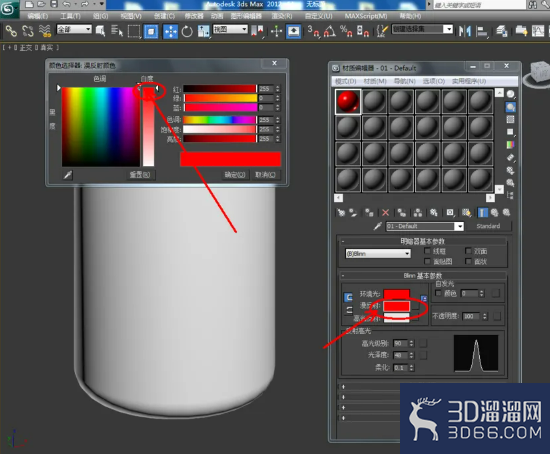Enable the 面贴图 face map checkbox

pyautogui.click(x=427, y=261)
